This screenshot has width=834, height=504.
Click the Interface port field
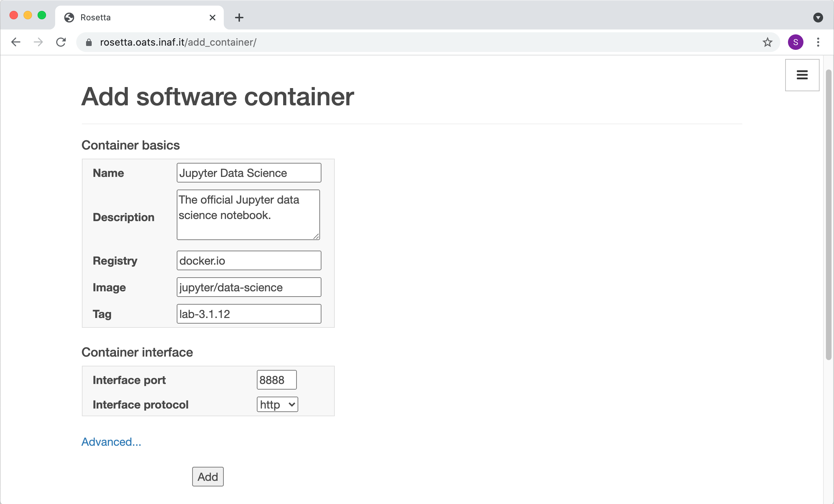click(x=276, y=380)
